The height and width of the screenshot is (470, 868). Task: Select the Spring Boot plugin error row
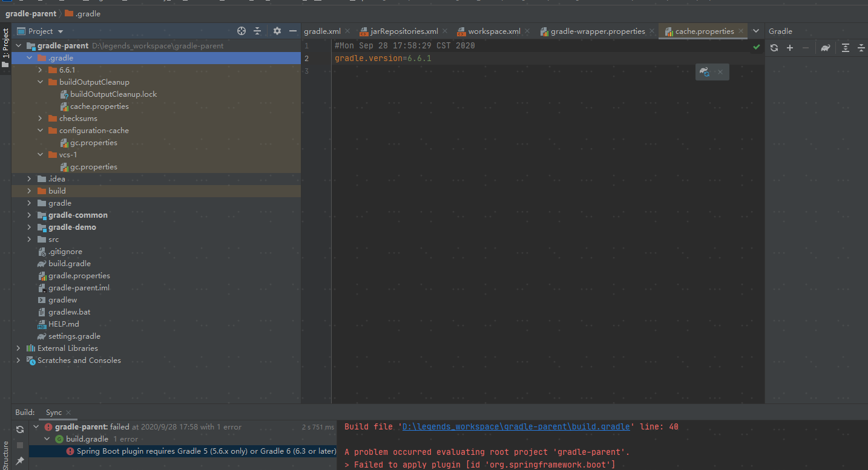click(x=182, y=451)
